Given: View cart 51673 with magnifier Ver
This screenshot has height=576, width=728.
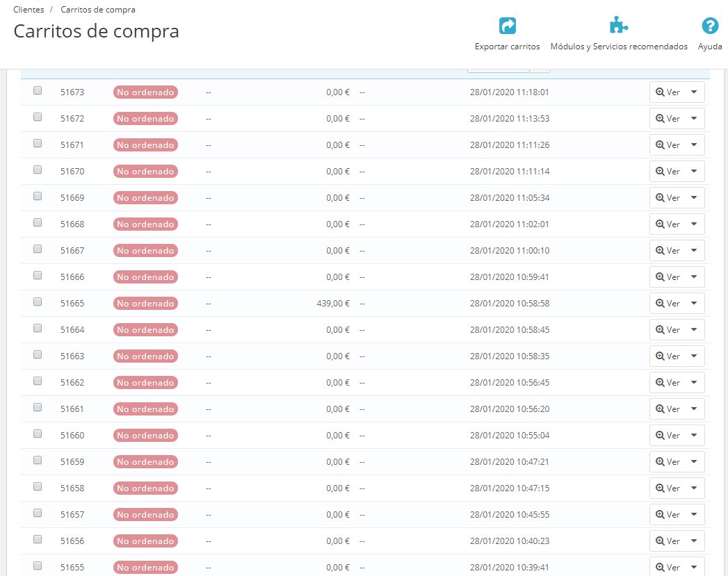Looking at the screenshot, I should (668, 92).
